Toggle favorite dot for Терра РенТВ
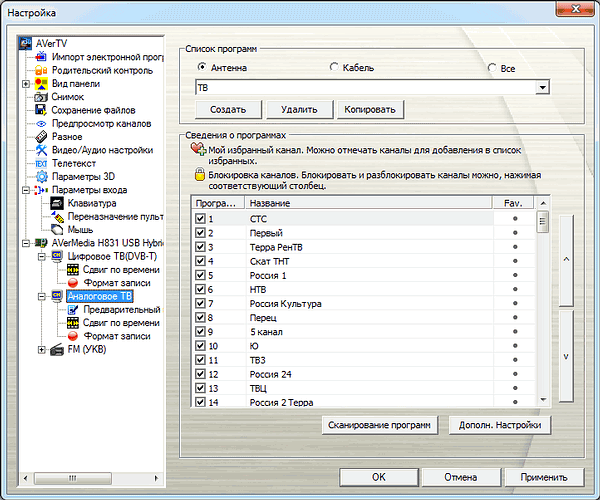600x500 pixels. (515, 247)
